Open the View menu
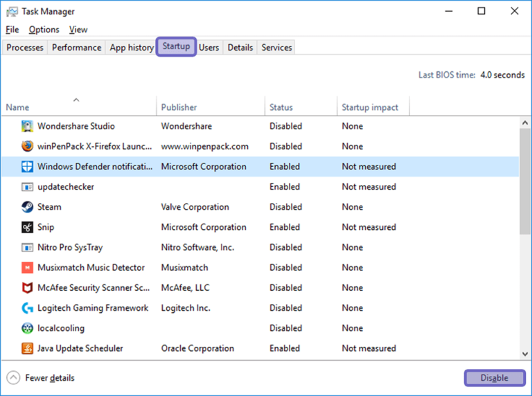Viewport: 532px width, 396px height. coord(78,30)
